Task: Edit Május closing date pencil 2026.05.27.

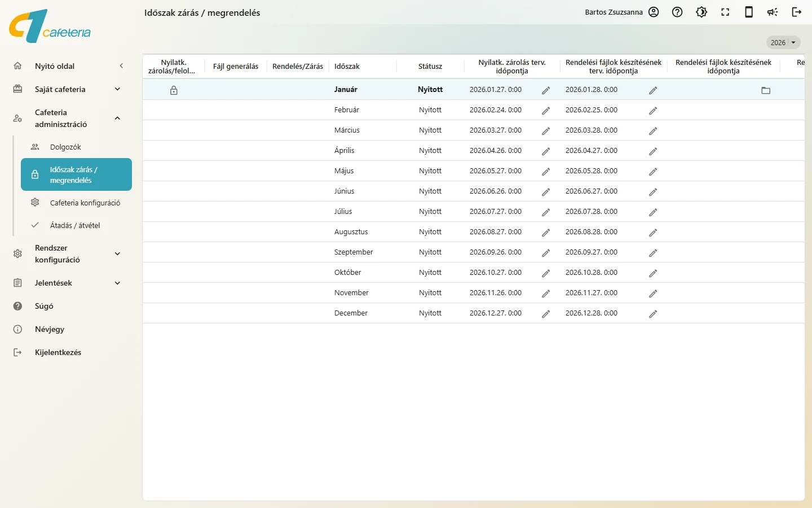Action: click(546, 172)
